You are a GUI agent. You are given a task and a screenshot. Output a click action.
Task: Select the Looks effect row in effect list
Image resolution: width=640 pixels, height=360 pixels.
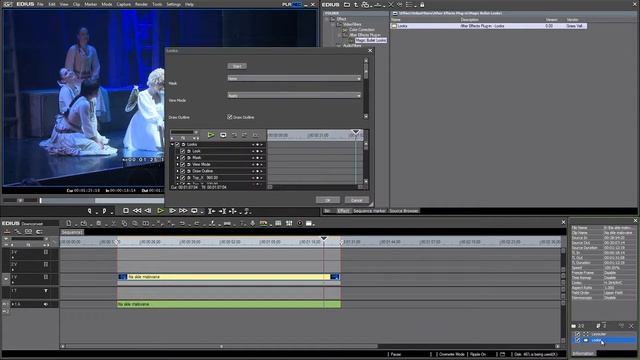tap(489, 26)
